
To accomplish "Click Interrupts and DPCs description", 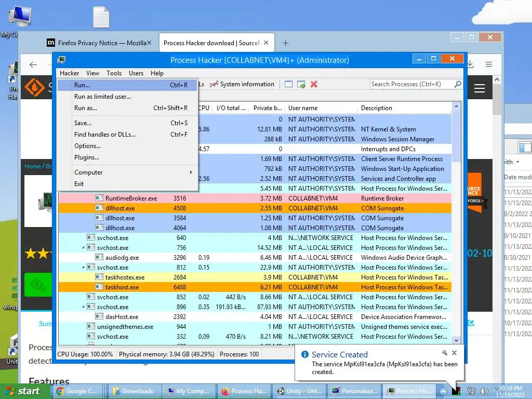I will [x=388, y=149].
